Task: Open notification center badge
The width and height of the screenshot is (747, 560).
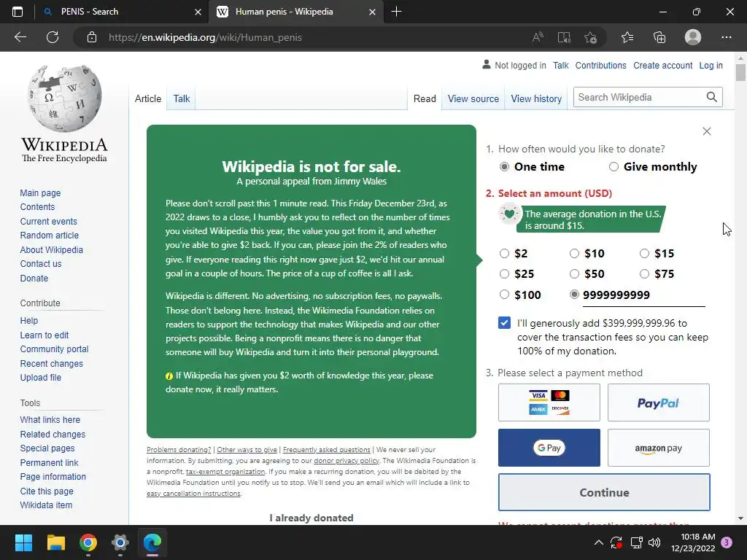Action: (x=727, y=542)
